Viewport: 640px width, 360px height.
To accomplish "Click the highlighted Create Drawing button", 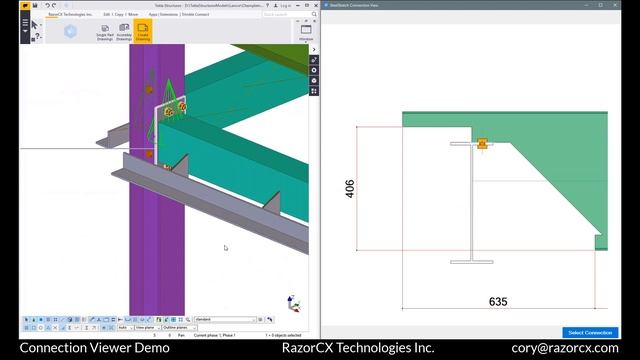I will coord(143,31).
